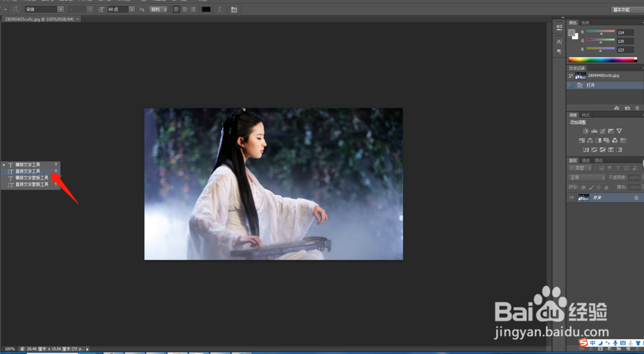The height and width of the screenshot is (354, 644).
Task: Click the B value field showing 123
Action: [x=625, y=50]
